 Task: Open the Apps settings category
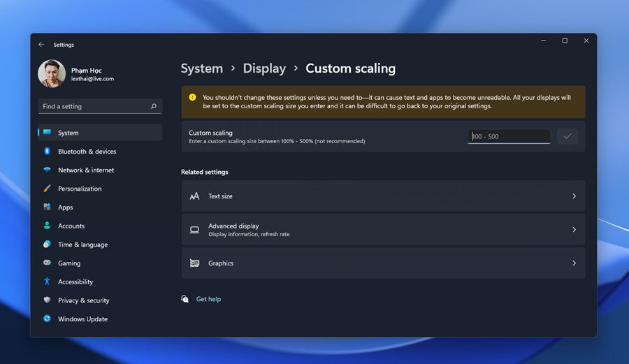tap(100, 208)
